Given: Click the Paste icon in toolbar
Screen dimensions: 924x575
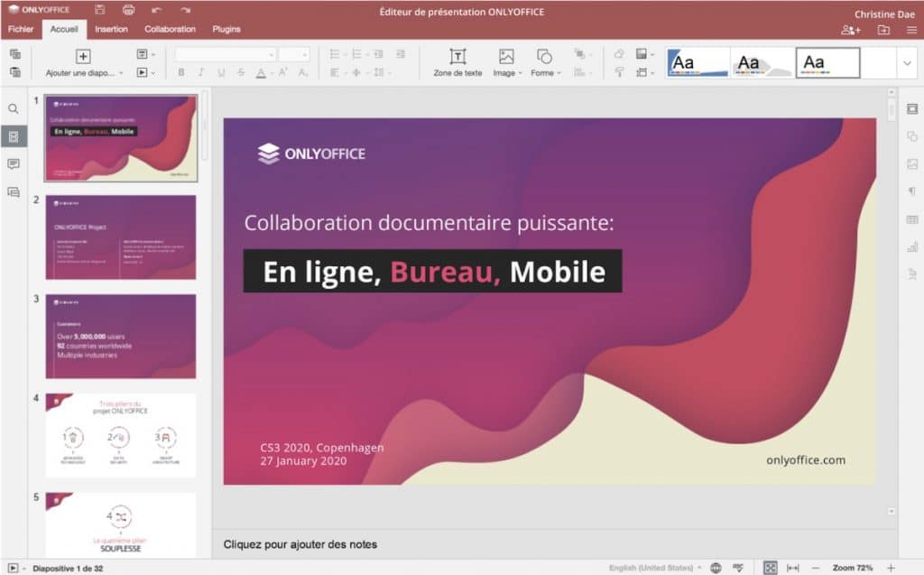Looking at the screenshot, I should coord(15,72).
